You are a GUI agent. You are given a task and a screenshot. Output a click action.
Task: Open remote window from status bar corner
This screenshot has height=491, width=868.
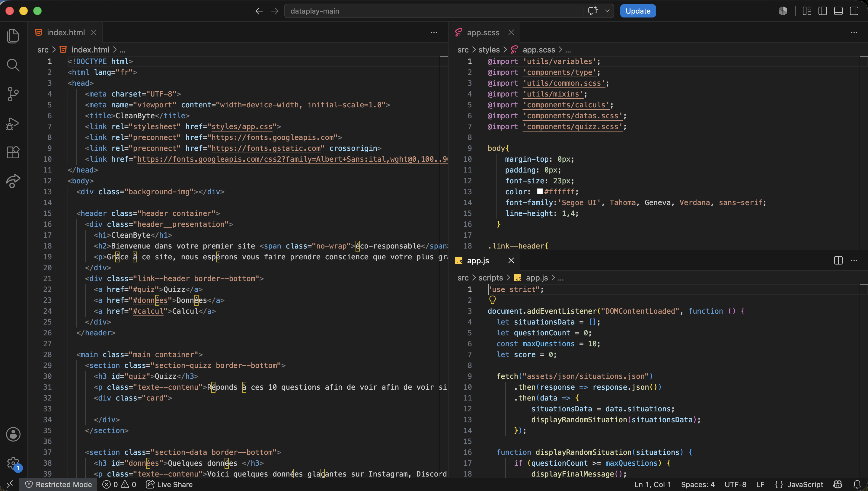pyautogui.click(x=9, y=484)
